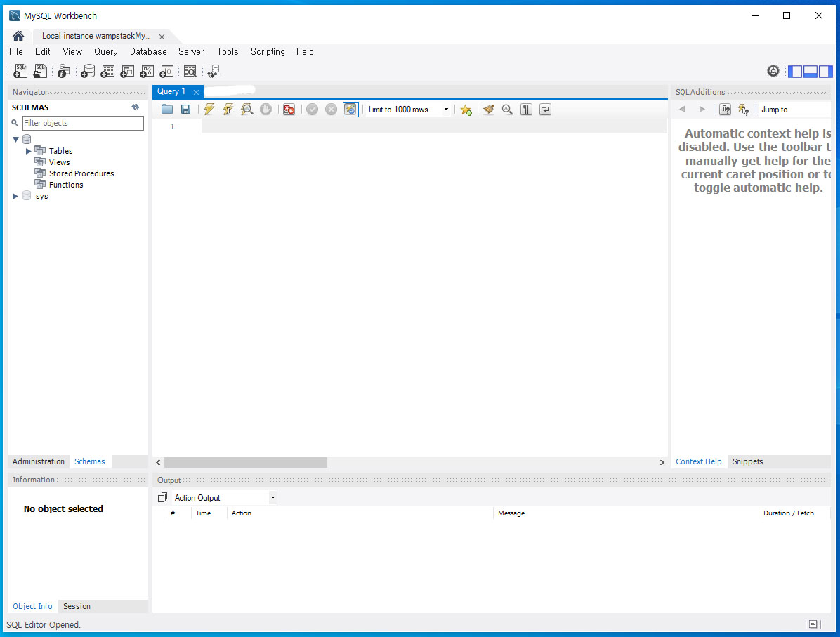840x637 pixels.
Task: Open the File menu
Action: [16, 51]
